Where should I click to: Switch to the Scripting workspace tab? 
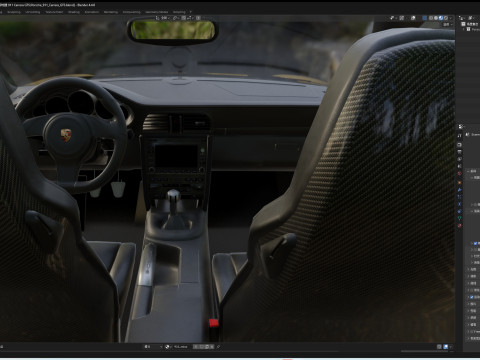coord(179,12)
